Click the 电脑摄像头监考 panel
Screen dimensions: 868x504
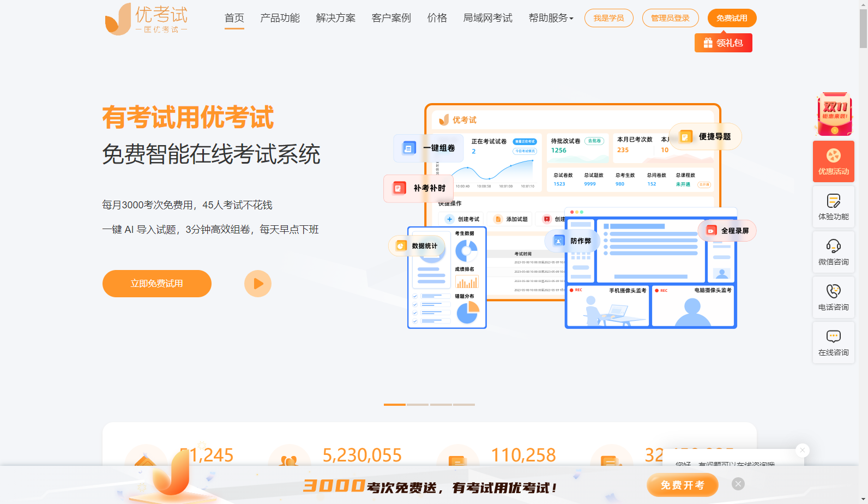tap(692, 306)
